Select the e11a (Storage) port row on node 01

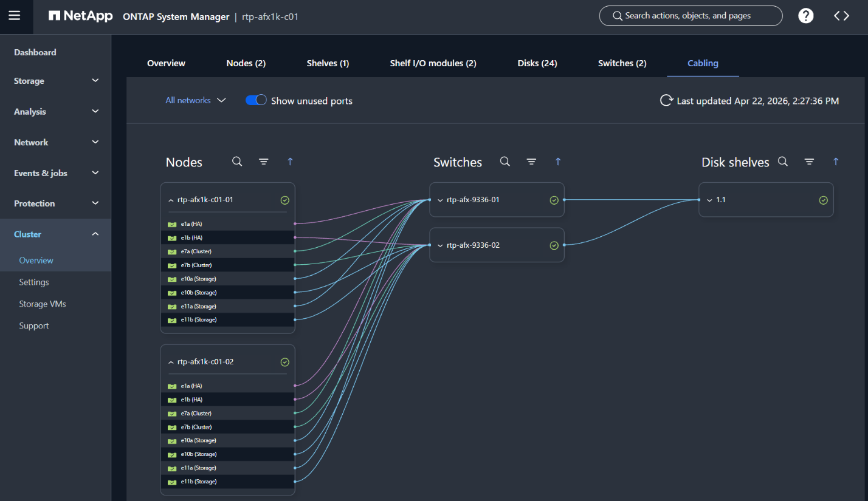228,306
